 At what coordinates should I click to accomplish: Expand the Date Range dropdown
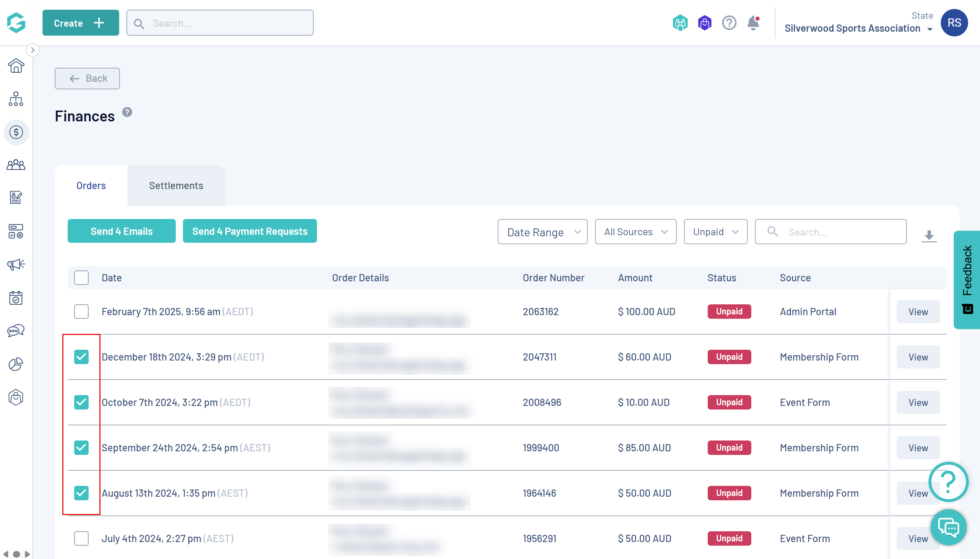pos(542,232)
